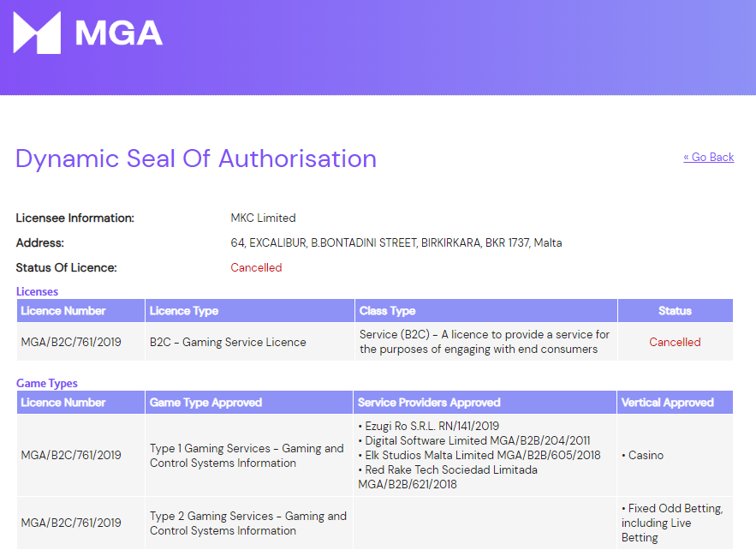Click the Birkirkara address text
This screenshot has height=556, width=756.
click(396, 242)
